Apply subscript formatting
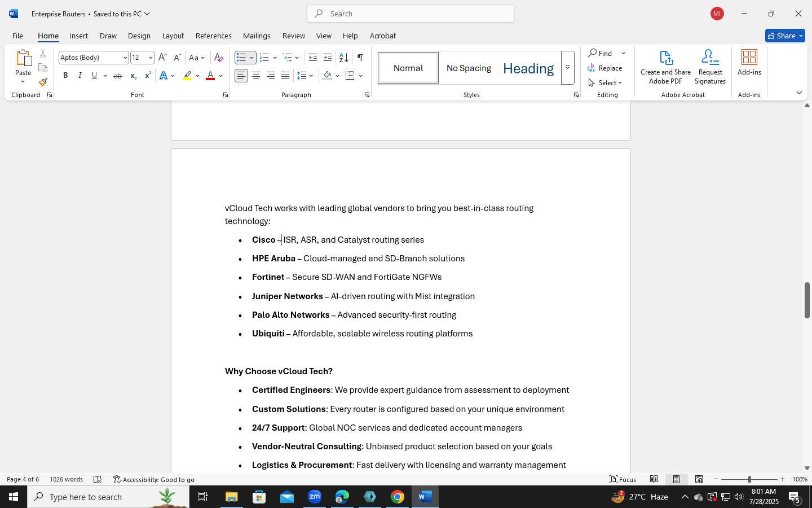 click(x=133, y=76)
